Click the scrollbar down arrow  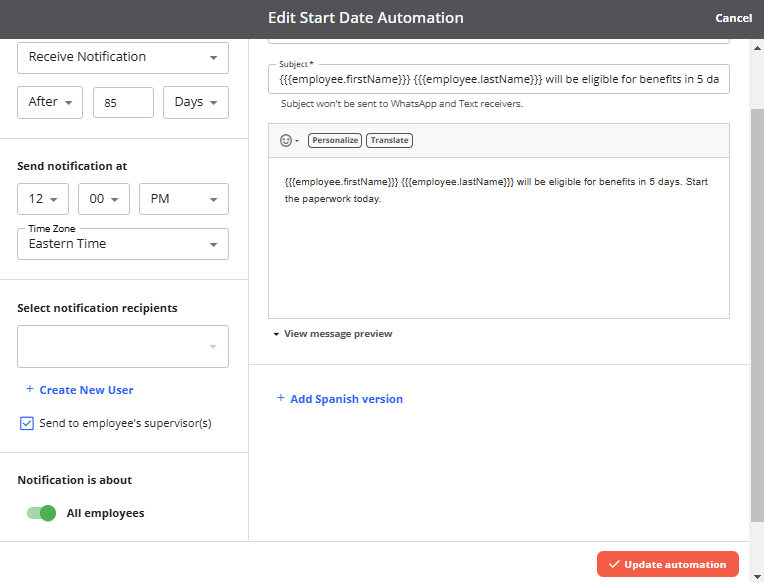tap(757, 577)
